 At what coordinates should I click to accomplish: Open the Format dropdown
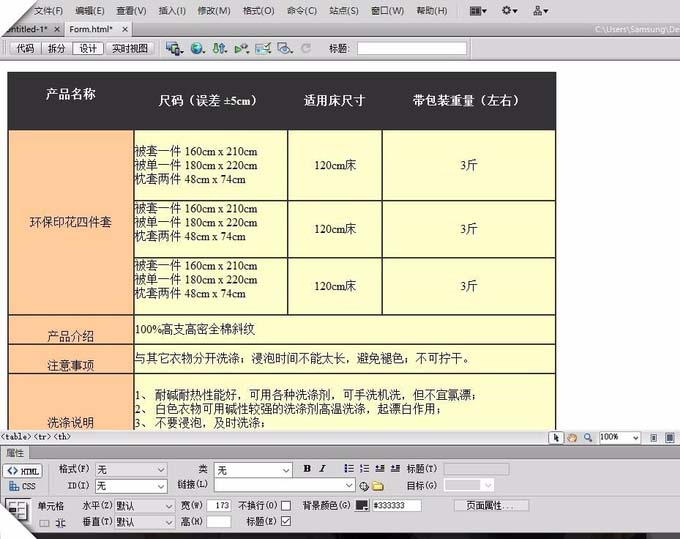(131, 470)
